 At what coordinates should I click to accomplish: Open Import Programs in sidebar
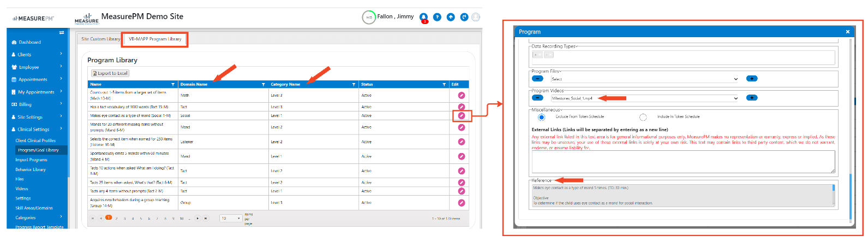[31, 160]
